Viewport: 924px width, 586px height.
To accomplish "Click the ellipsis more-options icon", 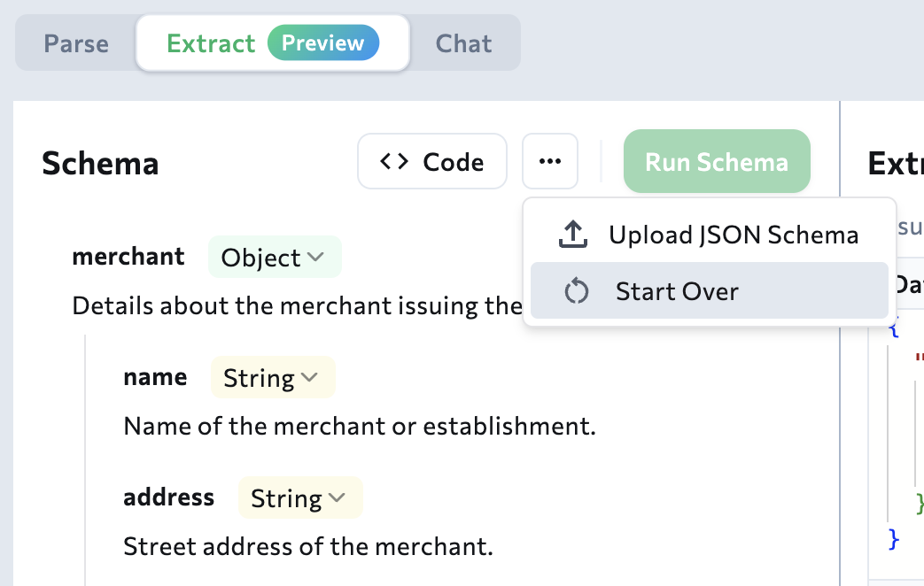I will tap(549, 160).
